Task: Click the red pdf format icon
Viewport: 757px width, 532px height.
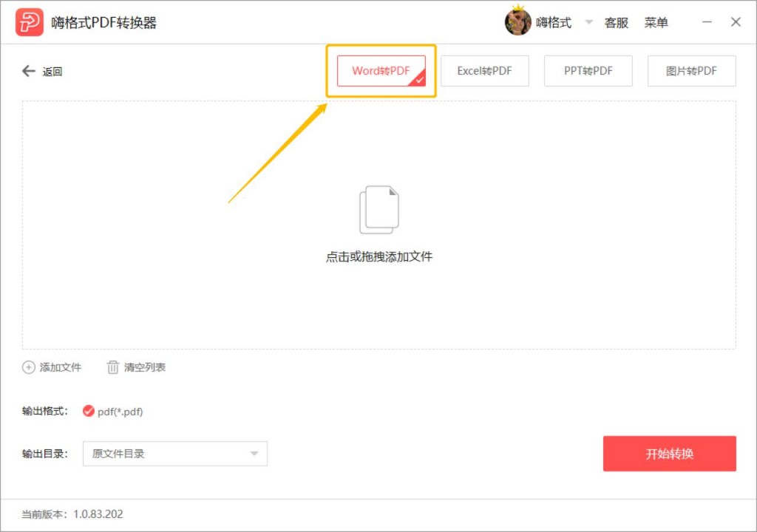Action: tap(89, 412)
